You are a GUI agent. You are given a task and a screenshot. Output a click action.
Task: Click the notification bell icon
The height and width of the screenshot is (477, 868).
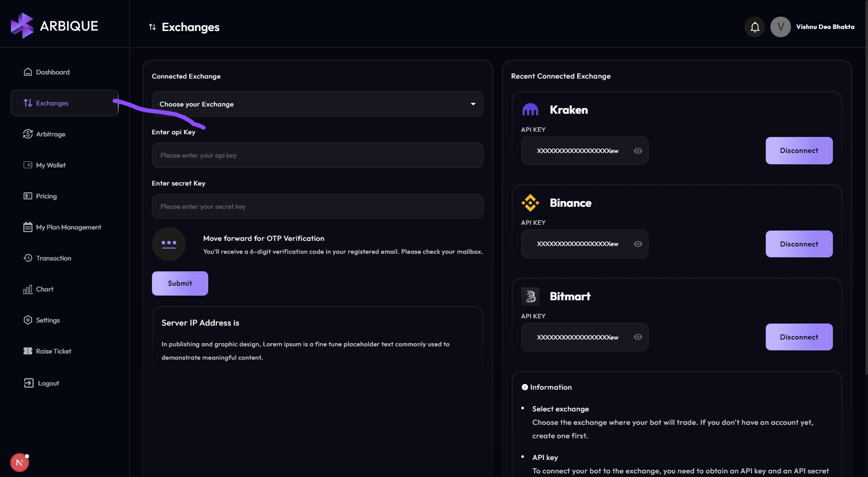click(755, 27)
